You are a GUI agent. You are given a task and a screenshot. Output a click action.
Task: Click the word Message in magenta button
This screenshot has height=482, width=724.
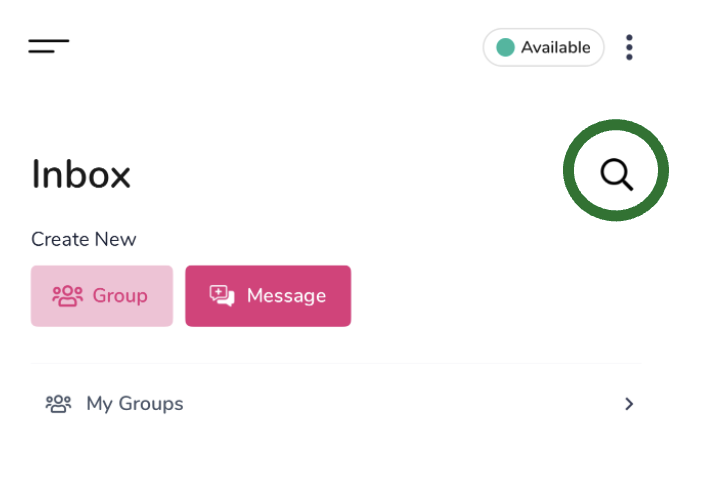tap(286, 296)
